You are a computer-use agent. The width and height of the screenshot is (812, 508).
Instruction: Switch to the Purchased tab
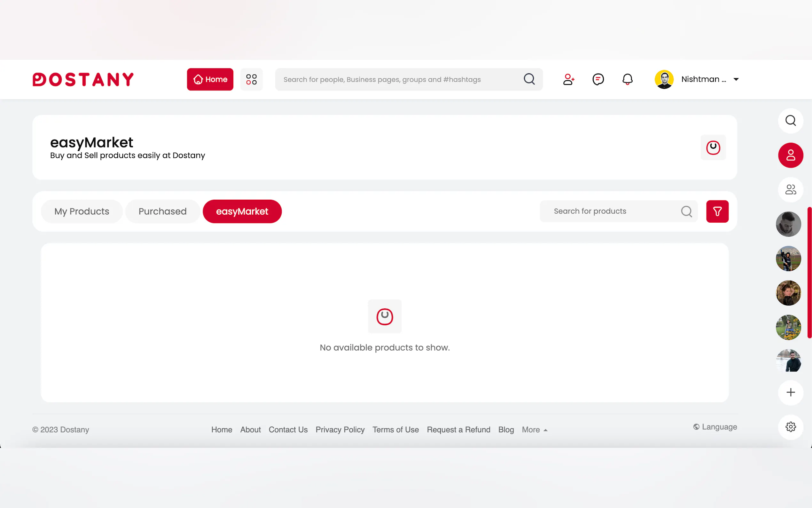[162, 211]
